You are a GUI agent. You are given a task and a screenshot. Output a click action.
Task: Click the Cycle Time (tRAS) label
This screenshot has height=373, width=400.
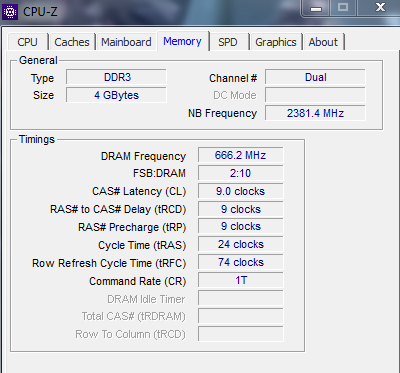142,245
